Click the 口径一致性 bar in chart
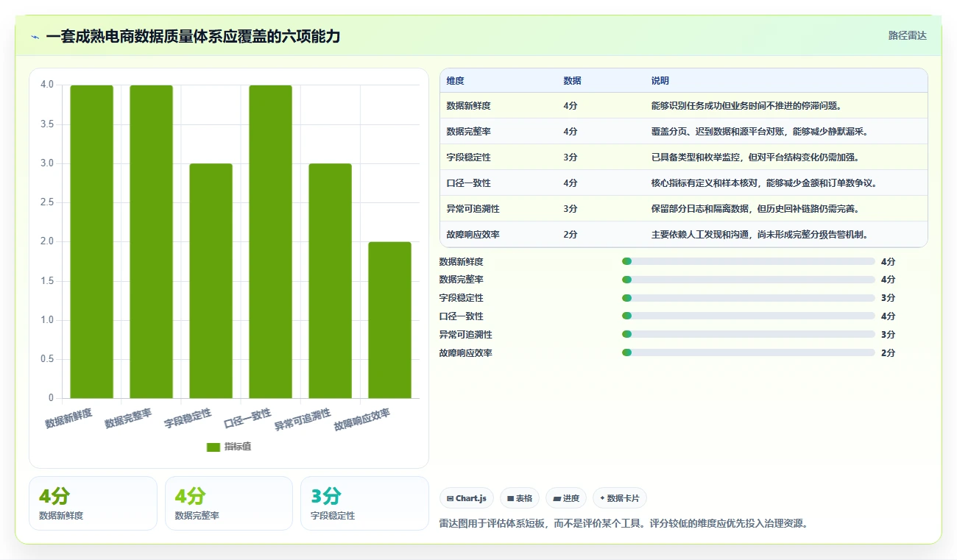 point(271,241)
